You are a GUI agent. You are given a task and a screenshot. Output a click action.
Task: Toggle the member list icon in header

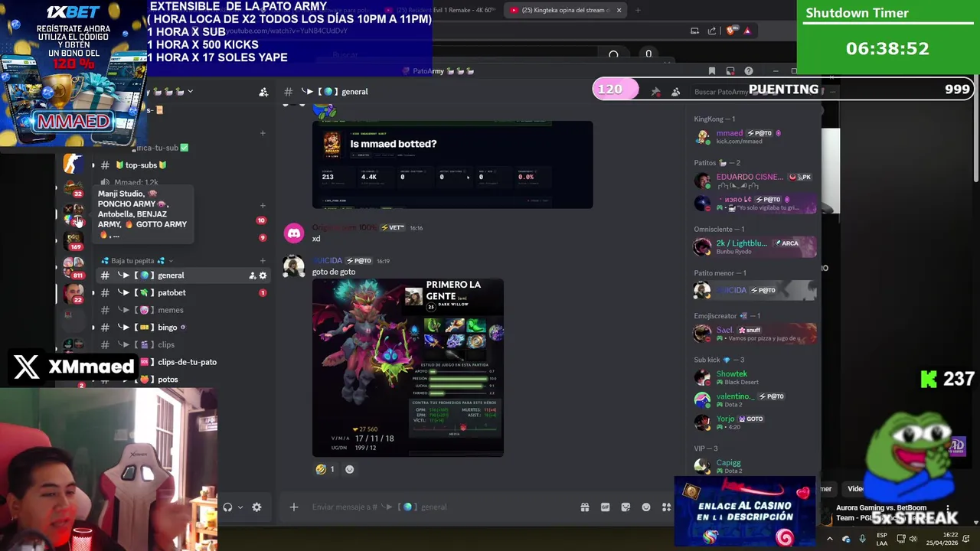point(675,92)
